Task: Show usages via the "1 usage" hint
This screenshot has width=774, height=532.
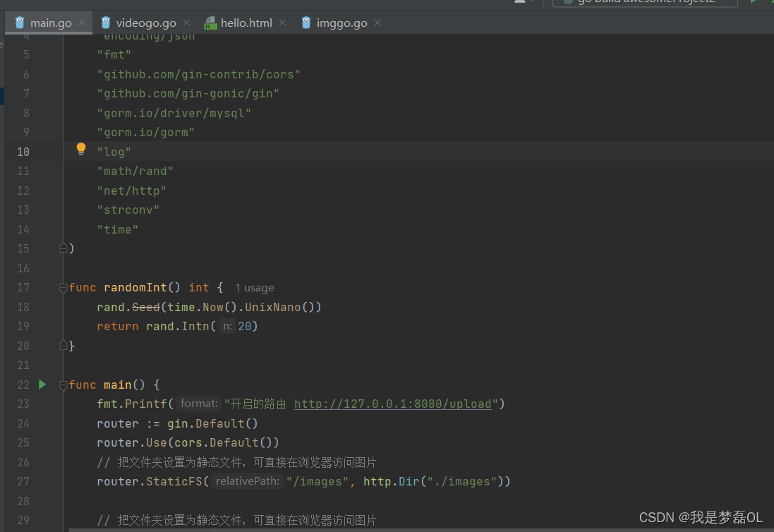Action: pyautogui.click(x=254, y=288)
